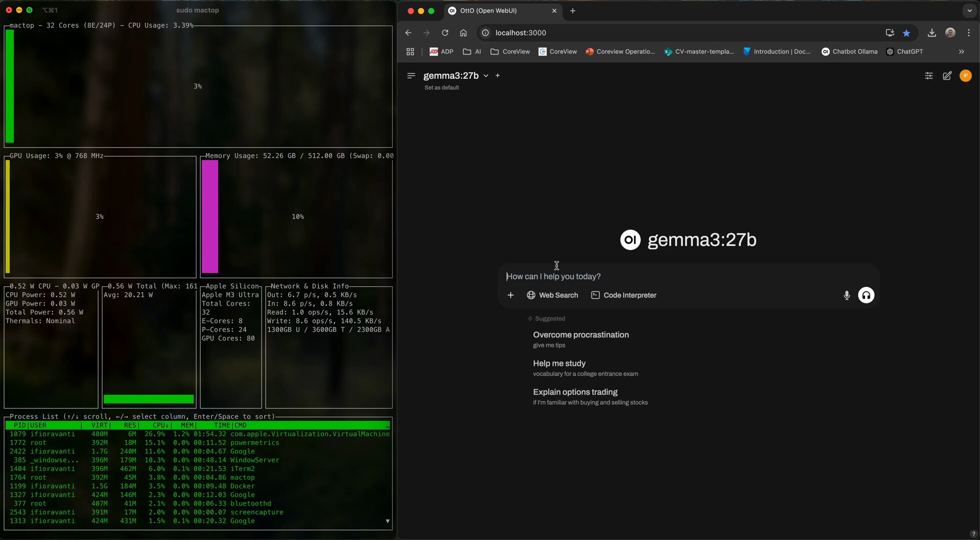Click Set as default link
This screenshot has height=540, width=980.
[x=441, y=87]
